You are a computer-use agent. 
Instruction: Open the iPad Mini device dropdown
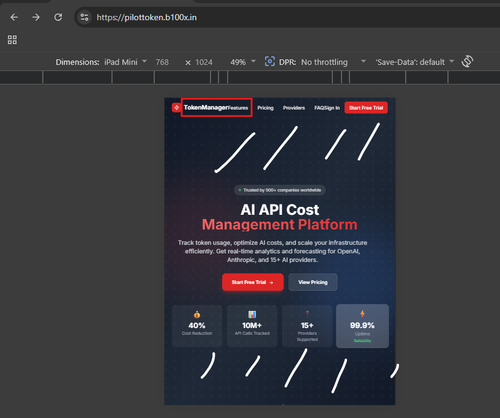point(125,62)
